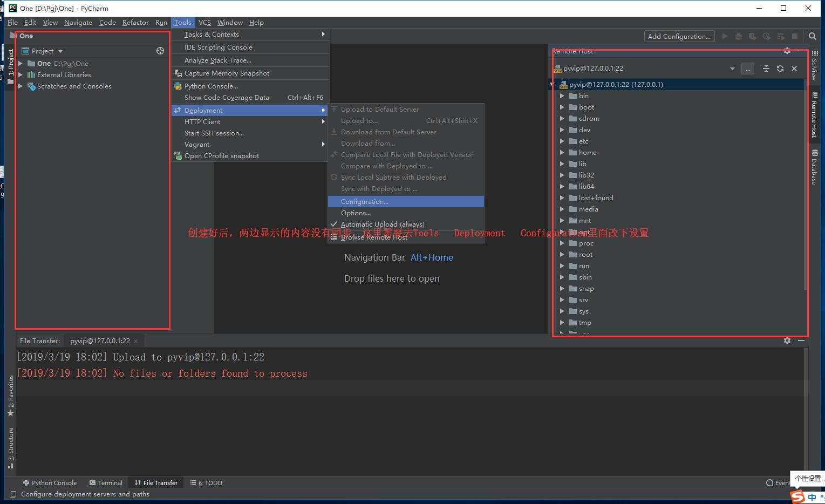Viewport: 825px width, 504px height.
Task: Hide the File Transfer panel with minimize dash
Action: pyautogui.click(x=801, y=340)
